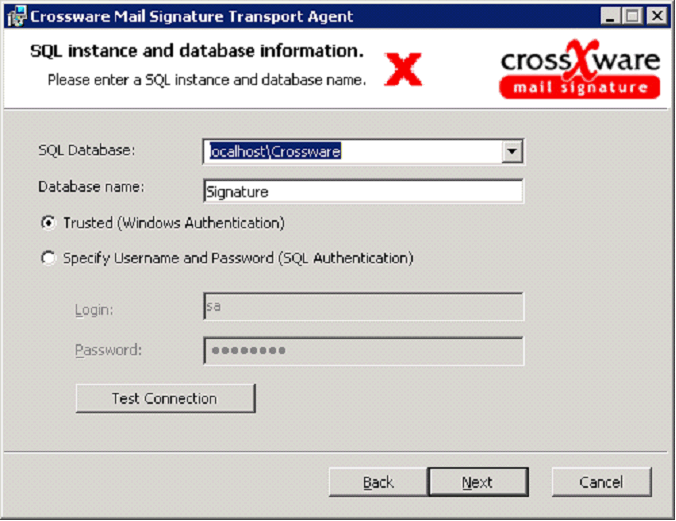This screenshot has height=521, width=676.
Task: Close the Transport Agent window
Action: point(657,16)
